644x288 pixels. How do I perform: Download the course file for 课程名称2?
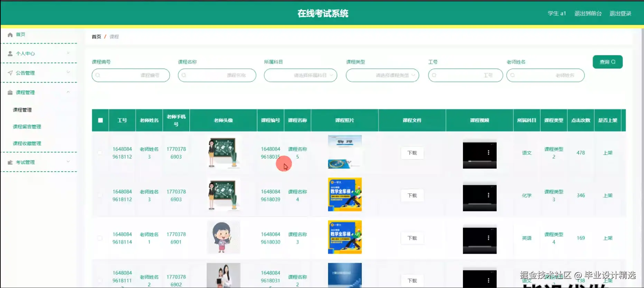[x=412, y=280]
